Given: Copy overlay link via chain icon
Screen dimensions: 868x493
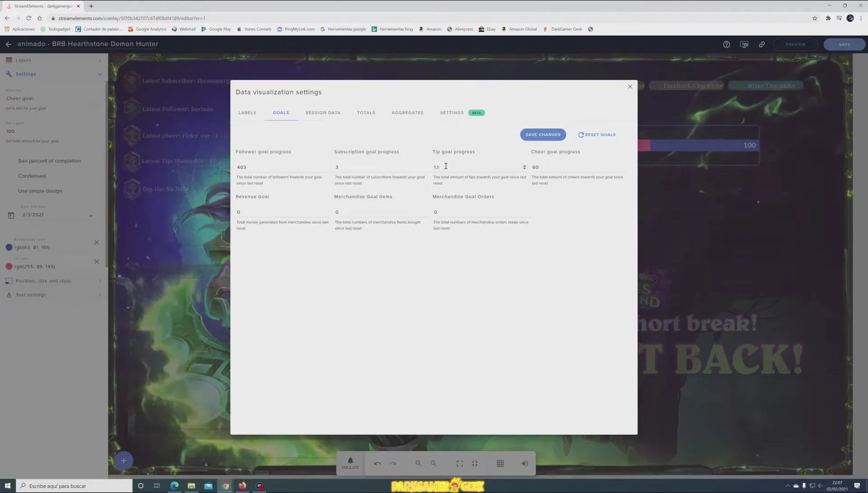Looking at the screenshot, I should point(762,44).
